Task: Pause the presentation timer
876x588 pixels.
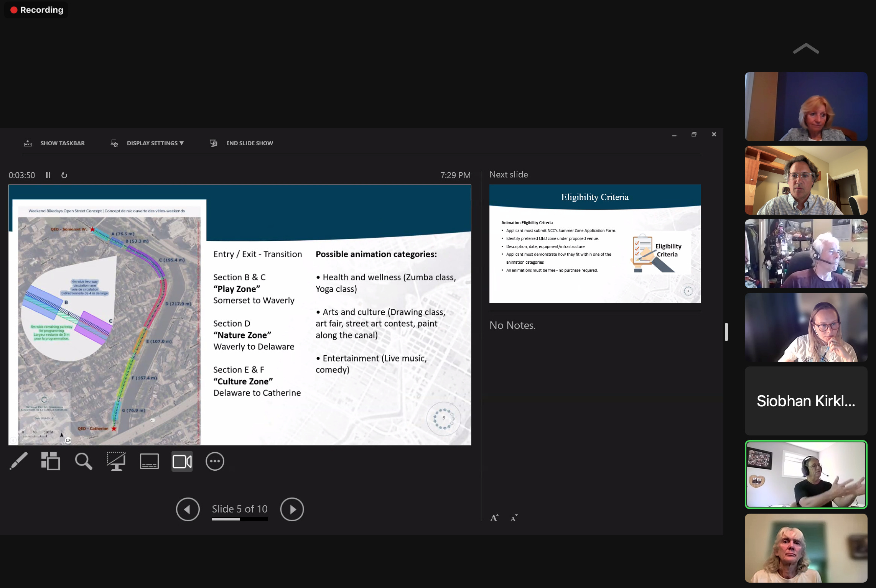Action: pyautogui.click(x=48, y=175)
